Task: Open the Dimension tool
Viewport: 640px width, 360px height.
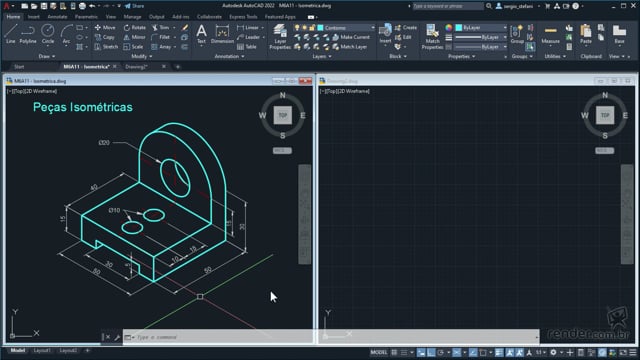Action: point(222,34)
